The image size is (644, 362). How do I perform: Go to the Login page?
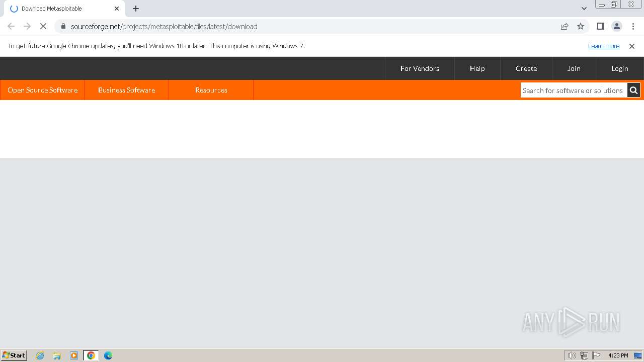click(x=620, y=68)
